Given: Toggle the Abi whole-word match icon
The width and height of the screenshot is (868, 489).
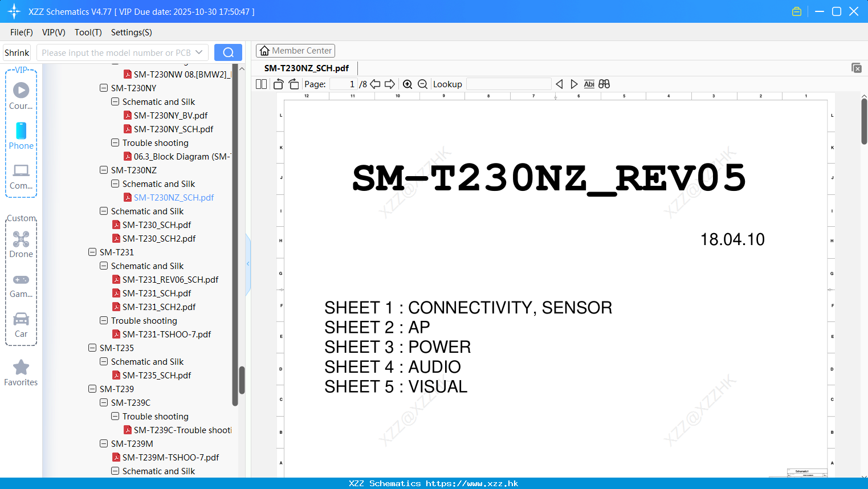Looking at the screenshot, I should pos(589,84).
